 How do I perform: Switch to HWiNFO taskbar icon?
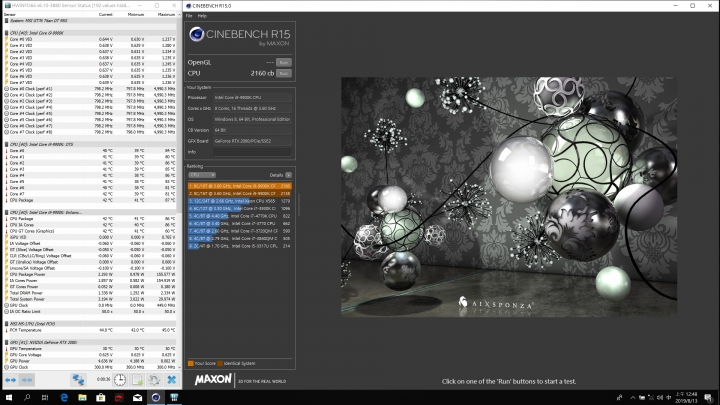tap(174, 397)
